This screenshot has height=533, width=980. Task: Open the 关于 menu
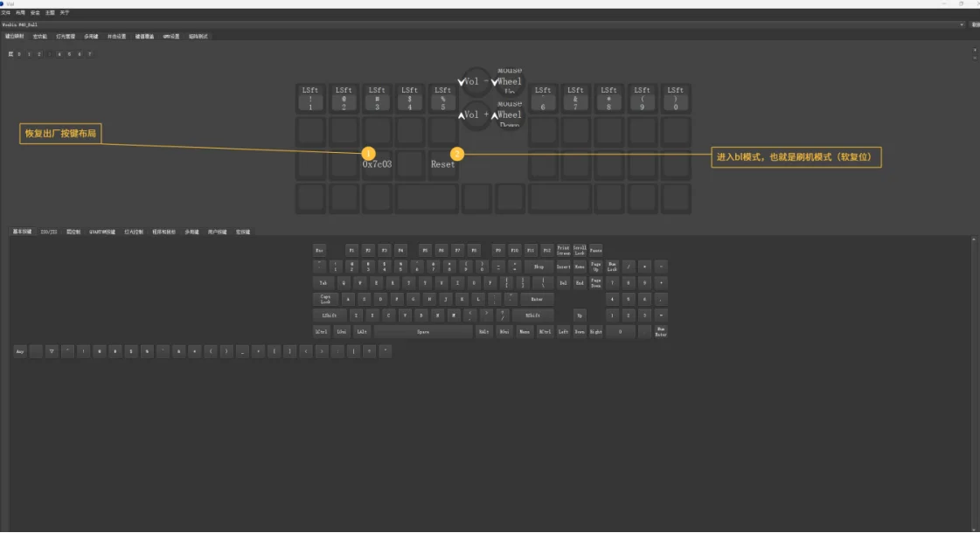(x=64, y=13)
